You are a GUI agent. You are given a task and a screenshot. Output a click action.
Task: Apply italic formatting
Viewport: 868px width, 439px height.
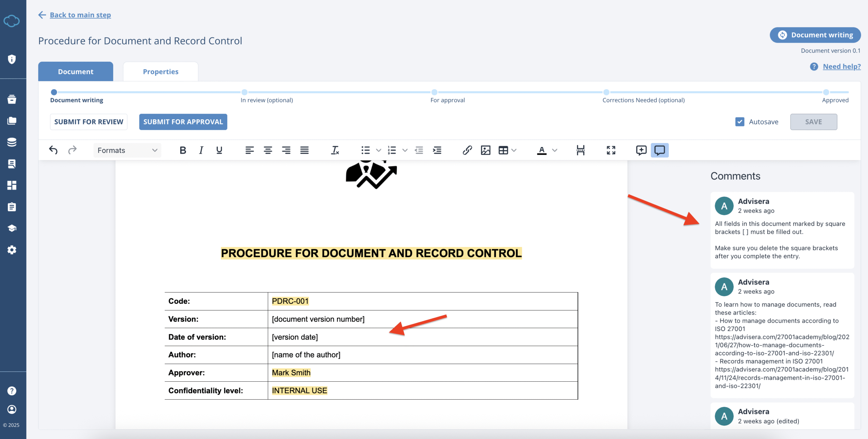[x=201, y=150]
